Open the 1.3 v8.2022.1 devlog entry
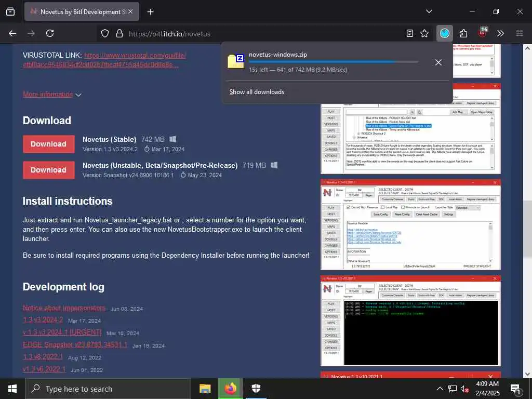This screenshot has width=532, height=399. point(43,357)
